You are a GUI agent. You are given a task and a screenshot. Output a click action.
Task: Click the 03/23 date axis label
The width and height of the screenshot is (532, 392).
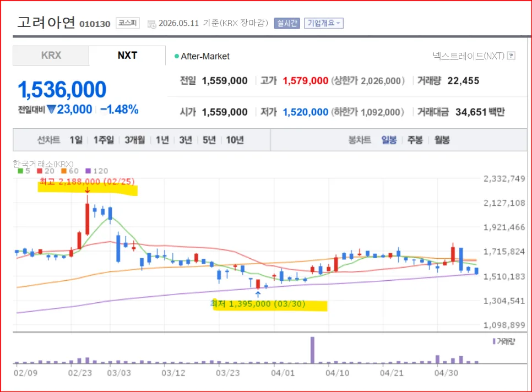click(x=227, y=373)
